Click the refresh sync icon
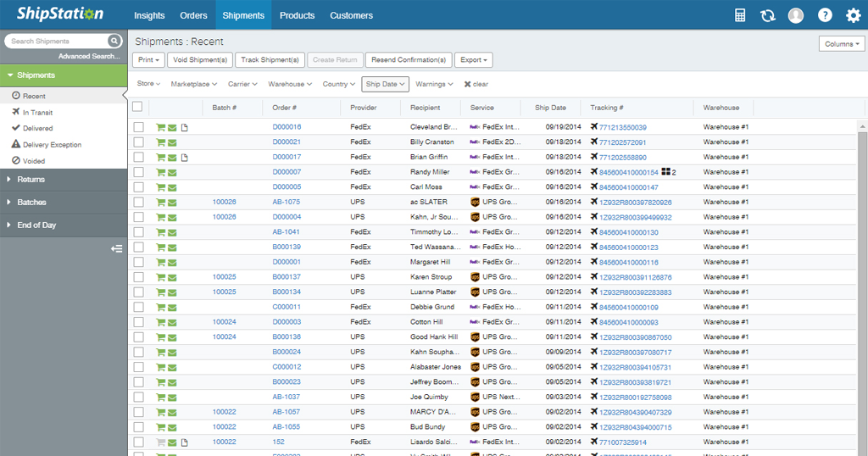Image resolution: width=868 pixels, height=456 pixels. click(768, 15)
